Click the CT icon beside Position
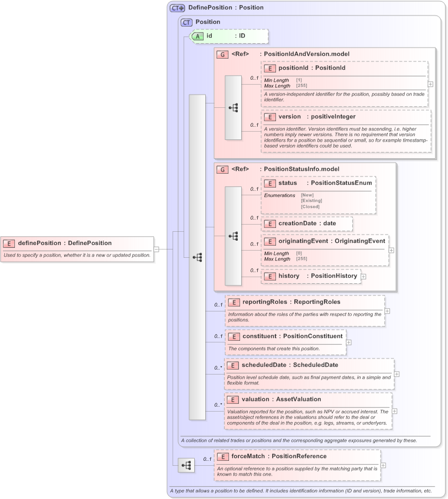Viewport: 448px width, 499px height. click(x=186, y=22)
